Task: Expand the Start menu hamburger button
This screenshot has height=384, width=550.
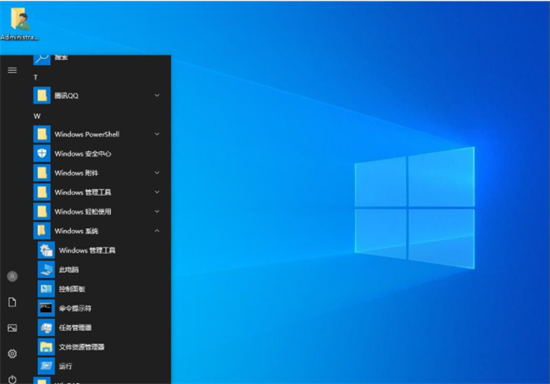Action: [x=12, y=70]
